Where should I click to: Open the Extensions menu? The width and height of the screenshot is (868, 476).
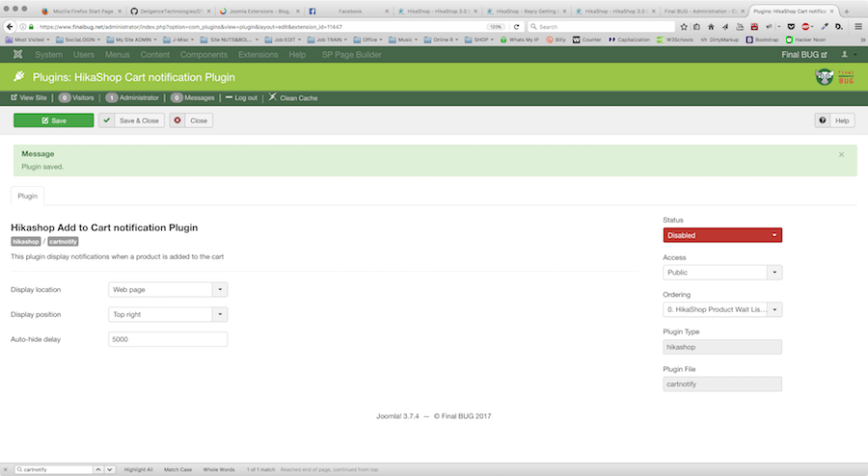[258, 55]
